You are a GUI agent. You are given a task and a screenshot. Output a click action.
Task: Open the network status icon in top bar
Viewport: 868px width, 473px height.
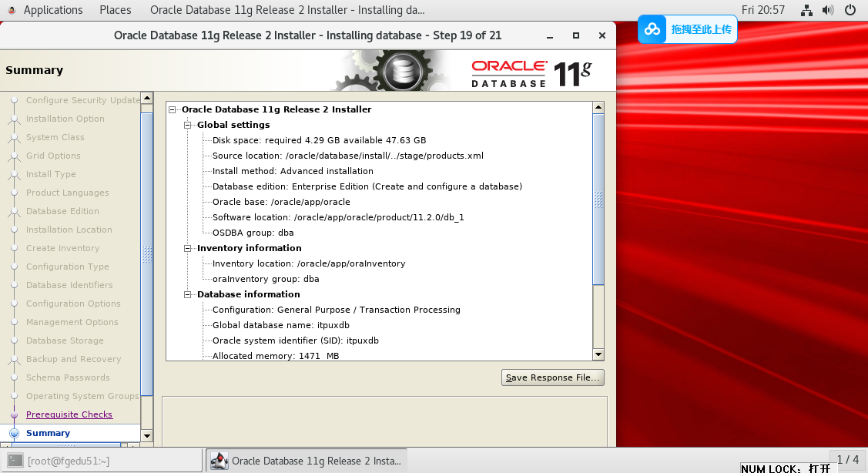tap(806, 10)
